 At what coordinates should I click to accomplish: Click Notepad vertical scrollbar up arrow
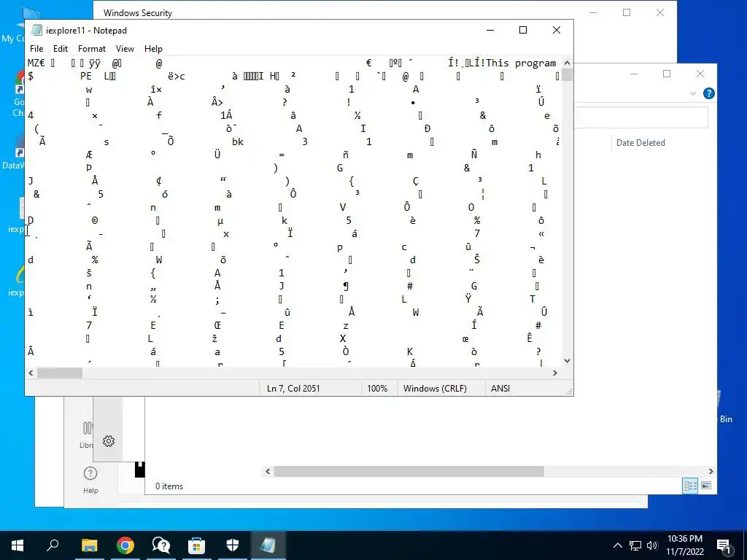coord(567,63)
